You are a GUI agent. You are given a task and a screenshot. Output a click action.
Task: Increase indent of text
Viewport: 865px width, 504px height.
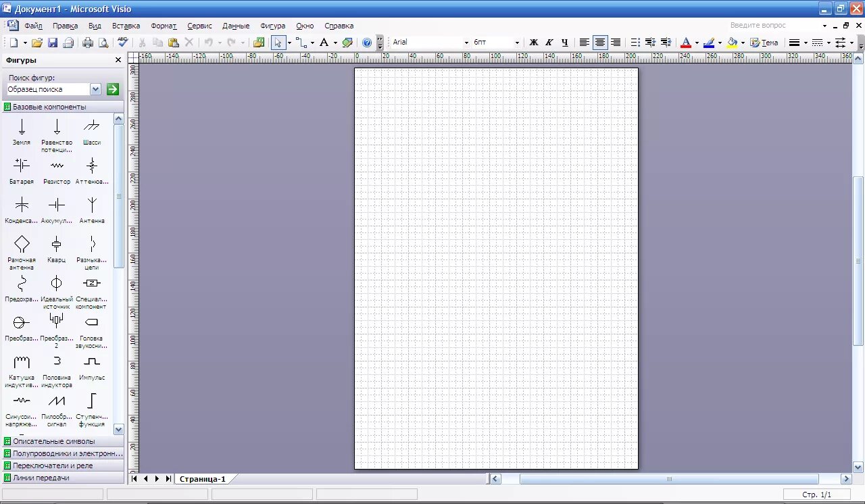[666, 43]
